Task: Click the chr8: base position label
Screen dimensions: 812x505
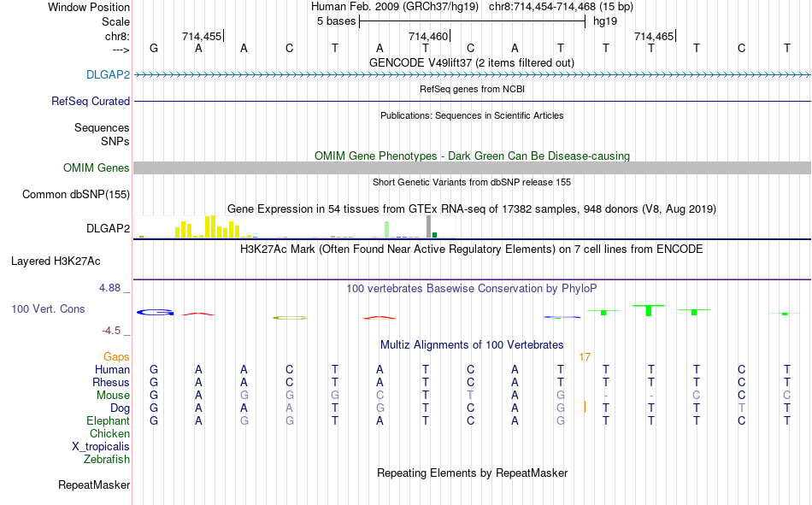Action: pyautogui.click(x=117, y=36)
